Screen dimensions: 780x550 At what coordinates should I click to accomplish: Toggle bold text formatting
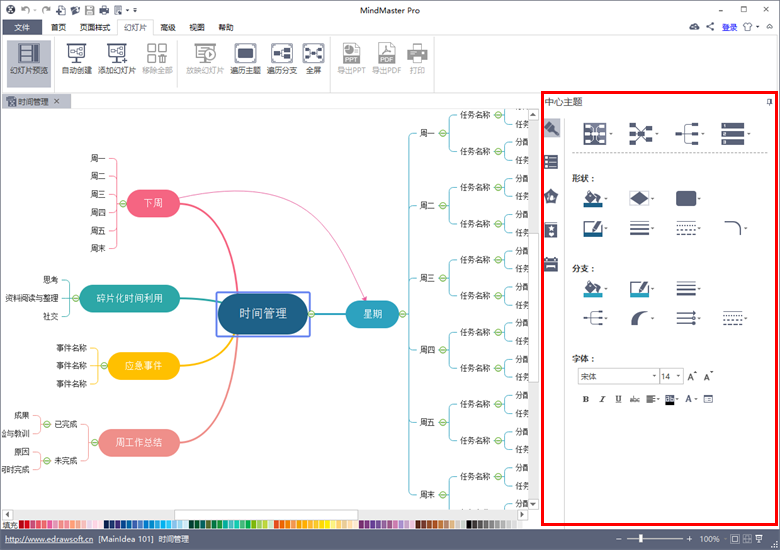[x=585, y=399]
